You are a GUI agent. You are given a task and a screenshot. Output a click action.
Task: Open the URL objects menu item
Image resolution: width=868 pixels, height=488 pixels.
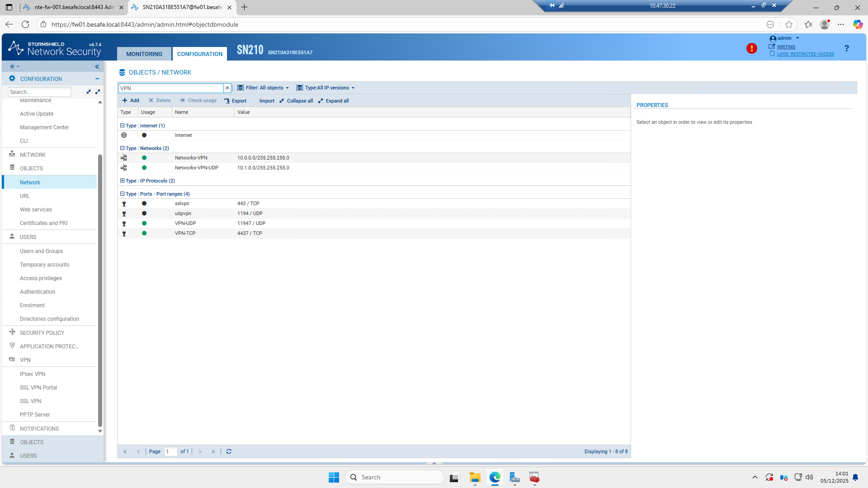click(25, 196)
